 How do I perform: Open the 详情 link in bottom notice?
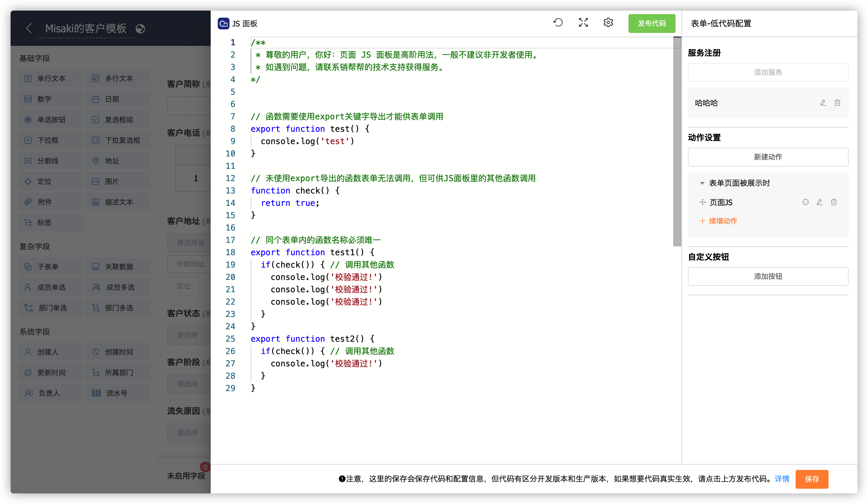coord(782,479)
